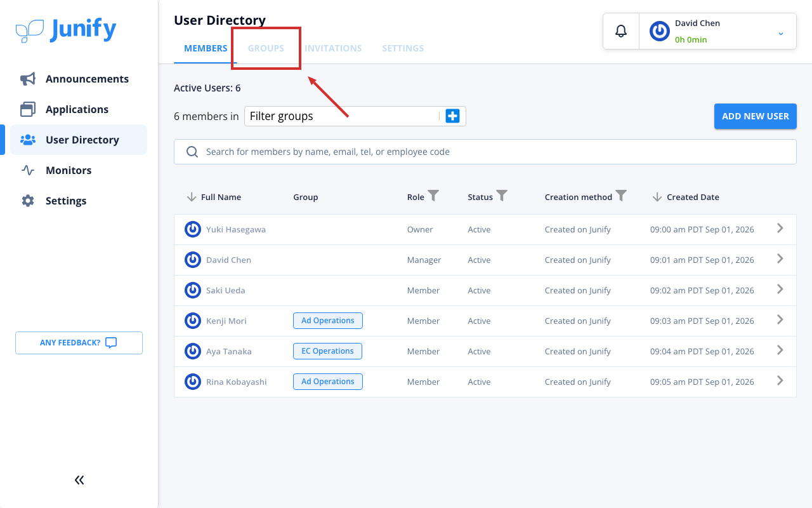Image resolution: width=812 pixels, height=508 pixels.
Task: Expand Yuki Hasegawa's row chevron
Action: click(780, 229)
